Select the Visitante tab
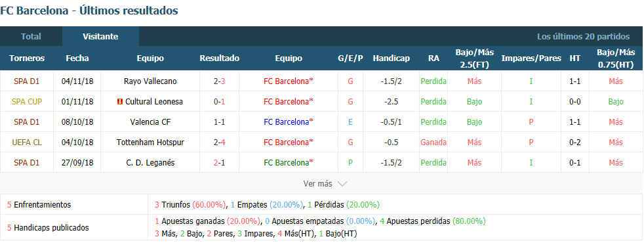This screenshot has height=243, width=644. coord(100,36)
